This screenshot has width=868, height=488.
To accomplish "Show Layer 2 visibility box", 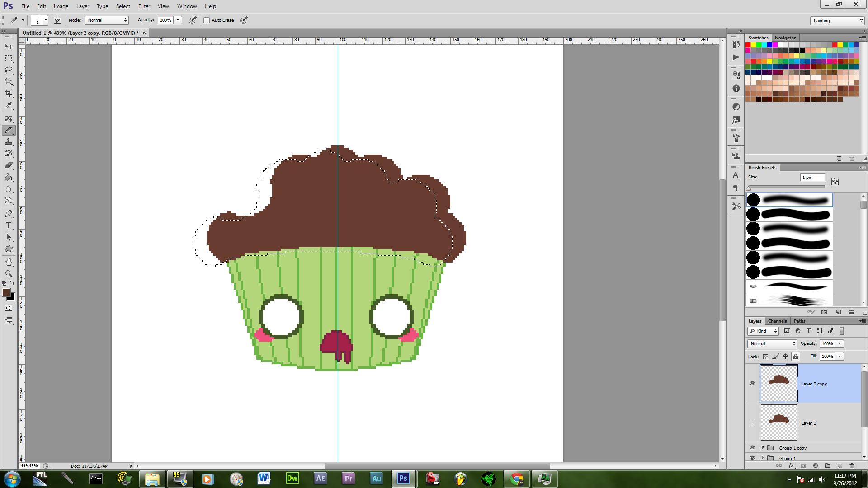I will pyautogui.click(x=752, y=422).
